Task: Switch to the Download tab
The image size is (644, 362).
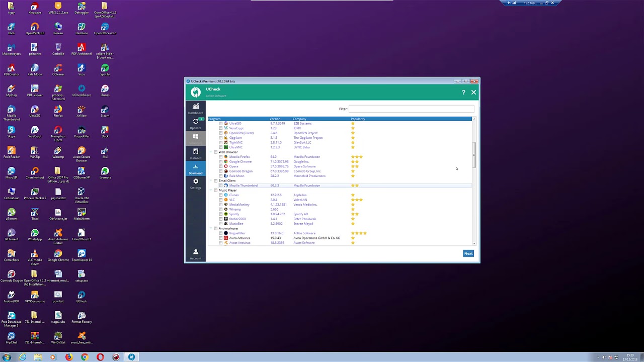Action: pos(196,168)
